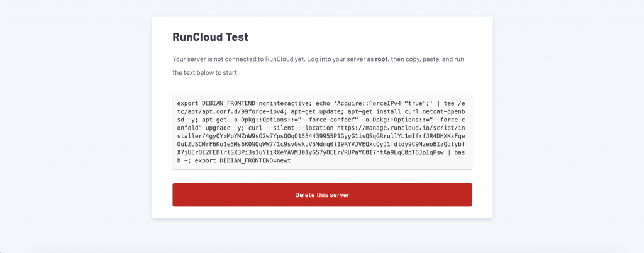Click the line the text below to start
The image size is (644, 253).
206,73
